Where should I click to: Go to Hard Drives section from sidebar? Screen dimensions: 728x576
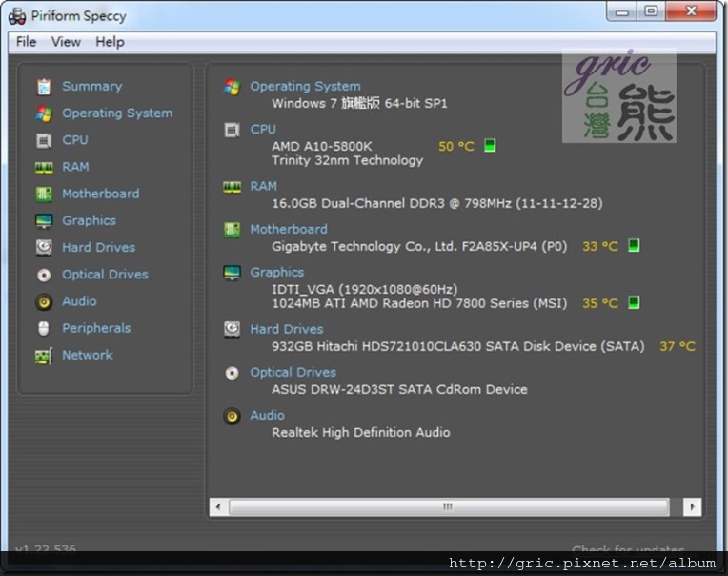[99, 248]
